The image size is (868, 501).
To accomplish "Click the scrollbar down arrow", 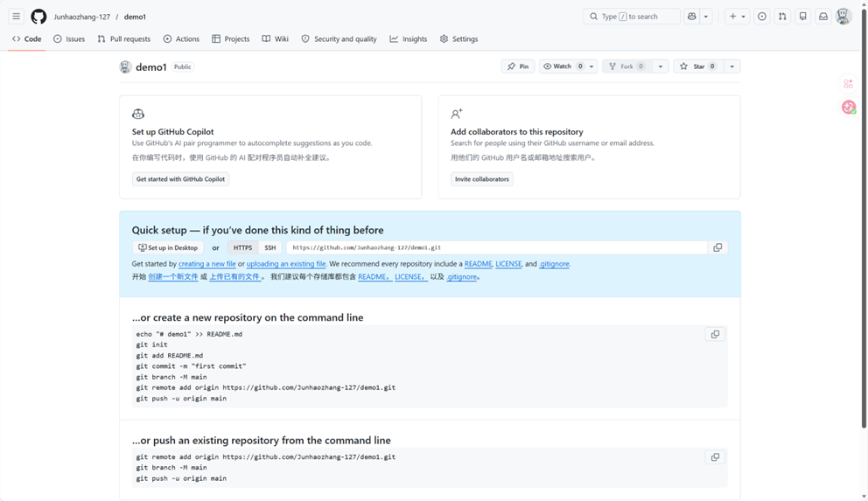I will pyautogui.click(x=864, y=497).
